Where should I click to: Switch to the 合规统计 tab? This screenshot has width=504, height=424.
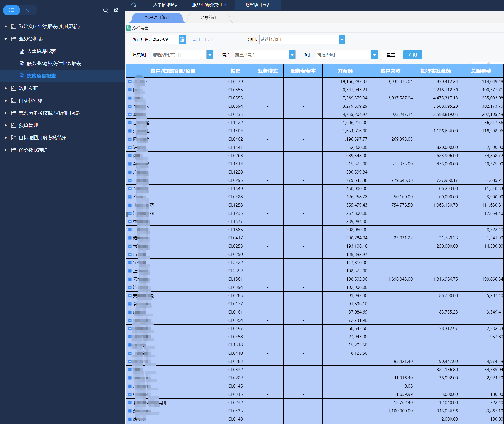pyautogui.click(x=208, y=18)
